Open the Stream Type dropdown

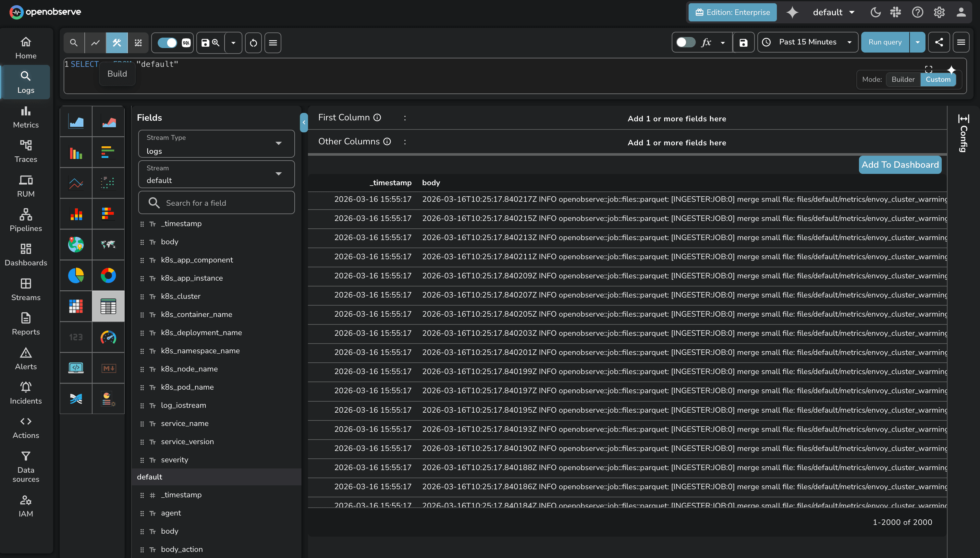(216, 144)
